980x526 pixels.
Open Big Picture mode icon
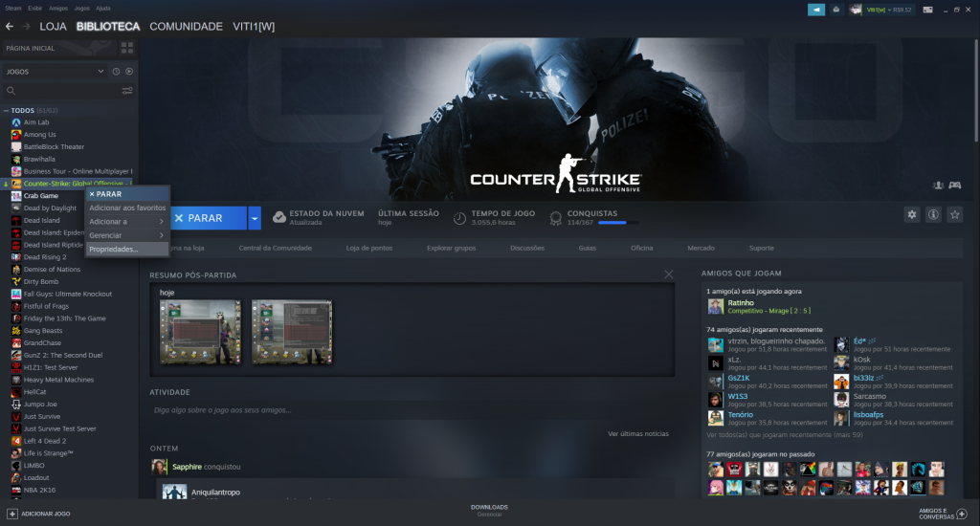928,10
